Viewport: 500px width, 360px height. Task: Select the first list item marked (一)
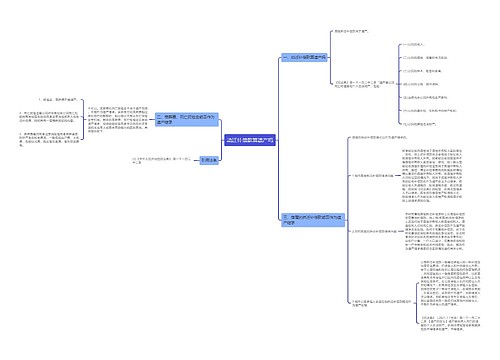413,44
